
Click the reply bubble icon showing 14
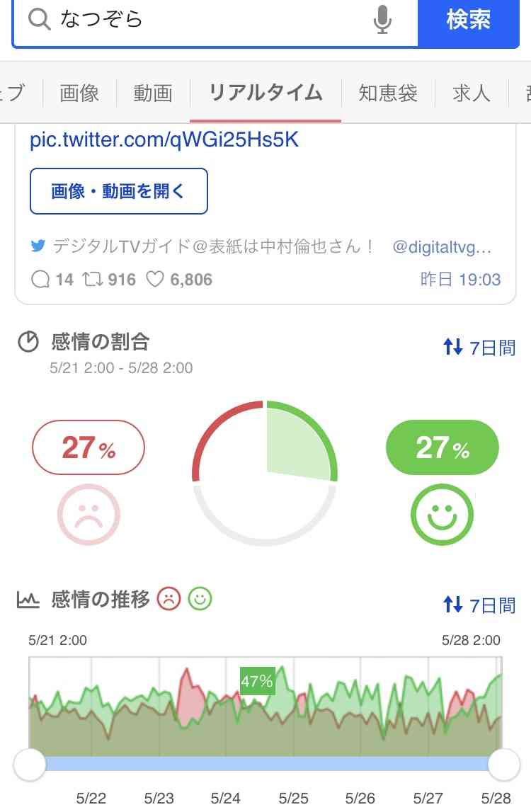point(40,279)
